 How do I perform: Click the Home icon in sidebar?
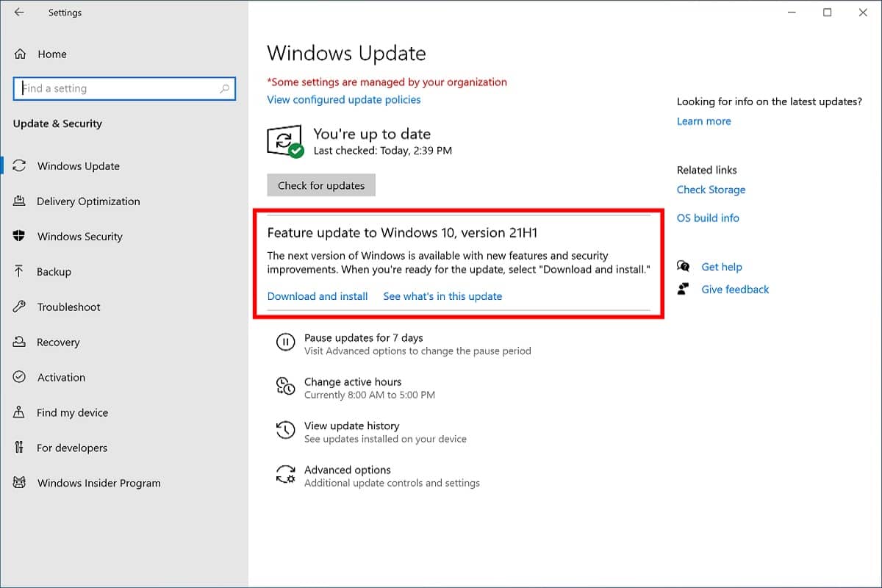[x=20, y=54]
